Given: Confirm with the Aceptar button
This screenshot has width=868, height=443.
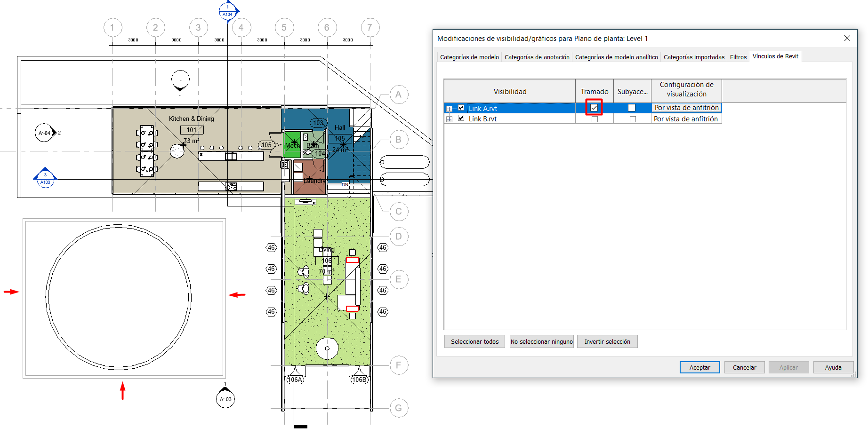Looking at the screenshot, I should pyautogui.click(x=700, y=367).
